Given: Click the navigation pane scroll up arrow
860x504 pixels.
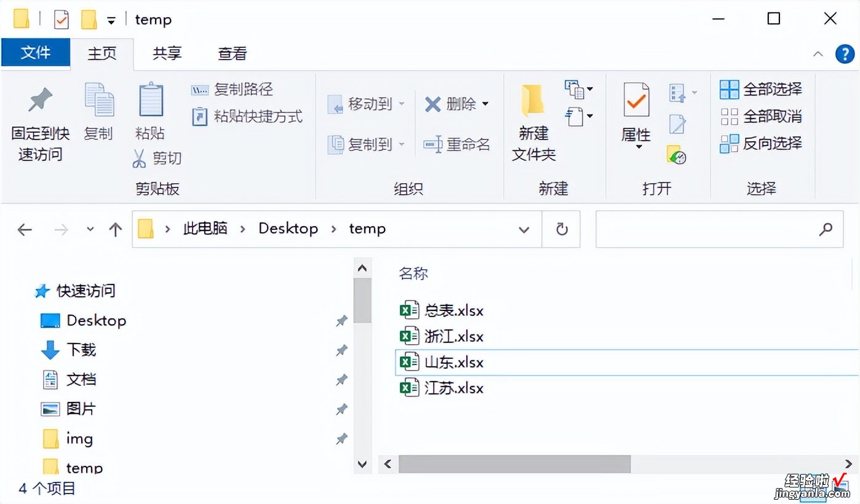Looking at the screenshot, I should pyautogui.click(x=362, y=269).
